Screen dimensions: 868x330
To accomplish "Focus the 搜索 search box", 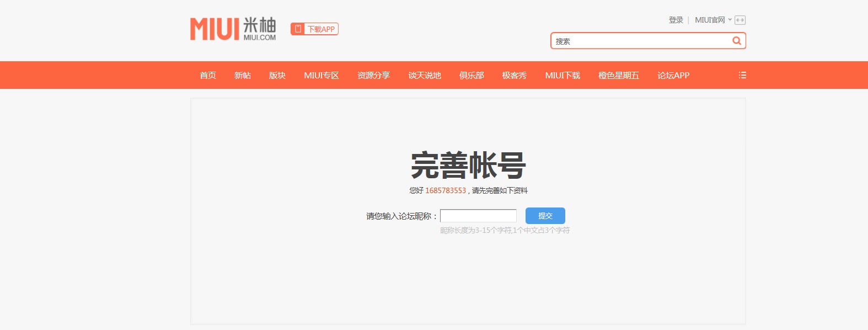I will coord(640,41).
